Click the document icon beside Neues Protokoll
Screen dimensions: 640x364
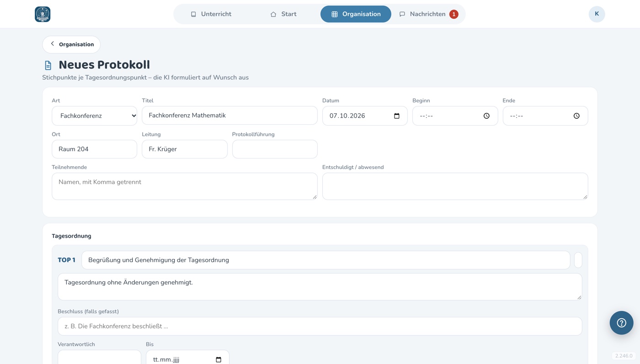tap(48, 65)
